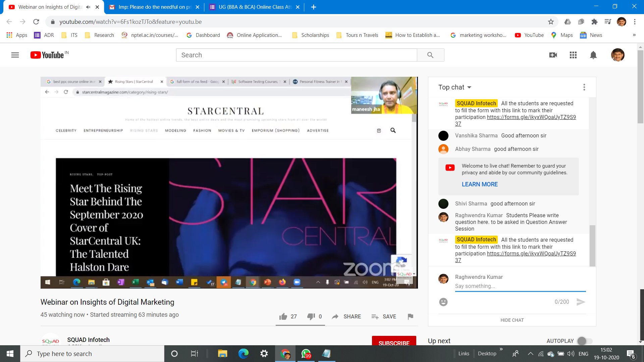Viewport: 644px width, 362px height.
Task: Open the News bookmark
Action: [x=591, y=35]
